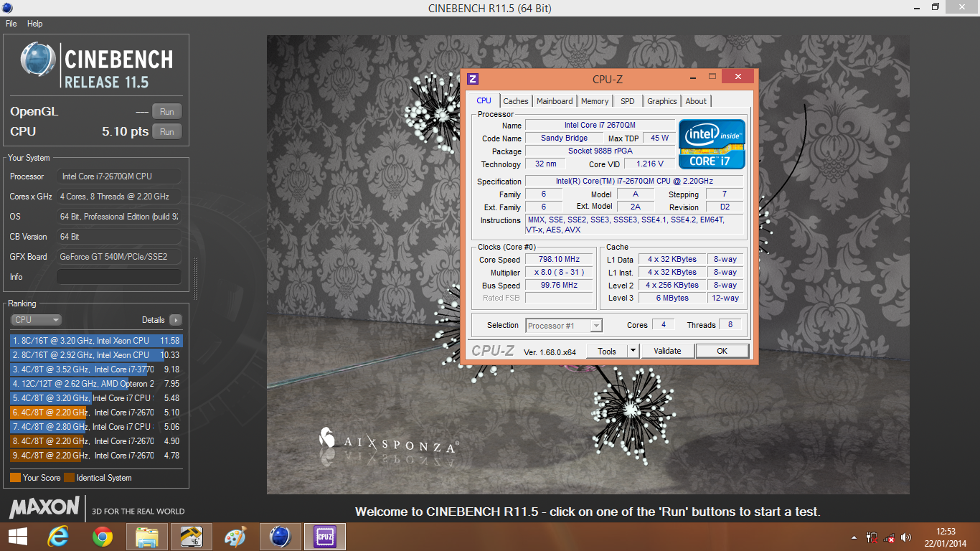Viewport: 980px width, 551px height.
Task: Show hidden tray icons arrow
Action: [x=854, y=537]
